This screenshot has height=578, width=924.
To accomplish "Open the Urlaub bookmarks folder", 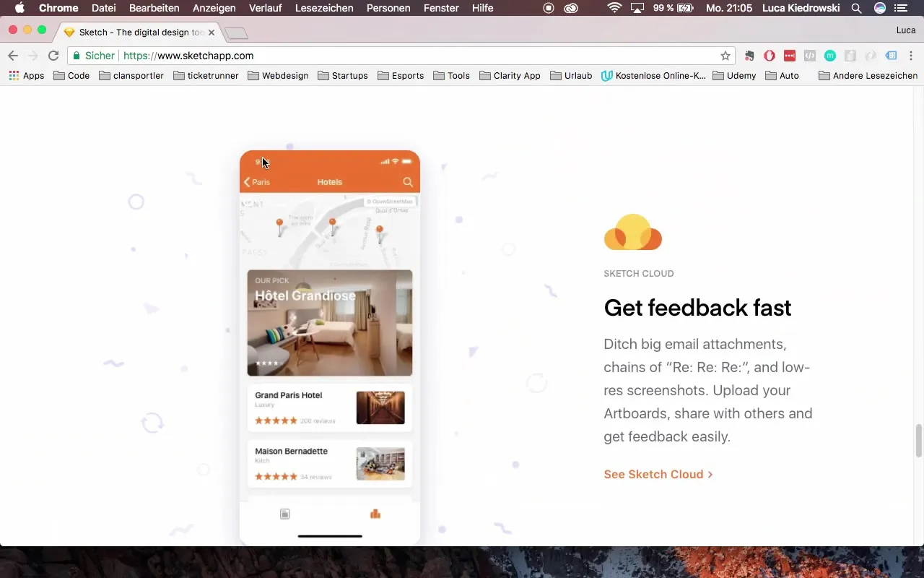I will [x=571, y=75].
